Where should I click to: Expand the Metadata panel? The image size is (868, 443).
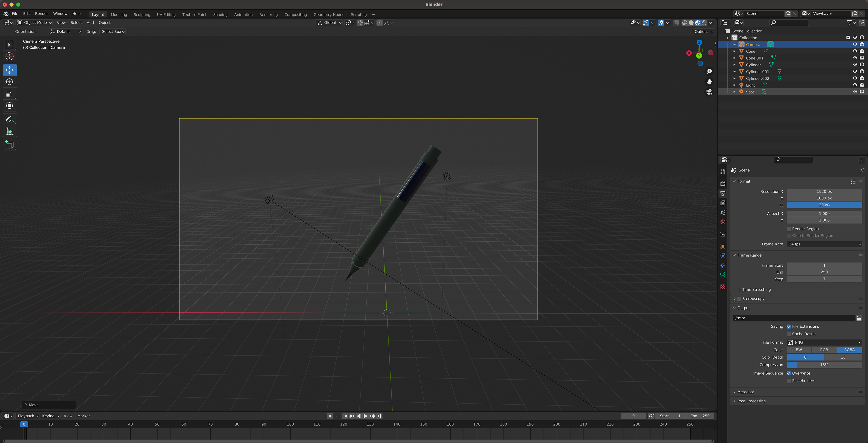745,392
